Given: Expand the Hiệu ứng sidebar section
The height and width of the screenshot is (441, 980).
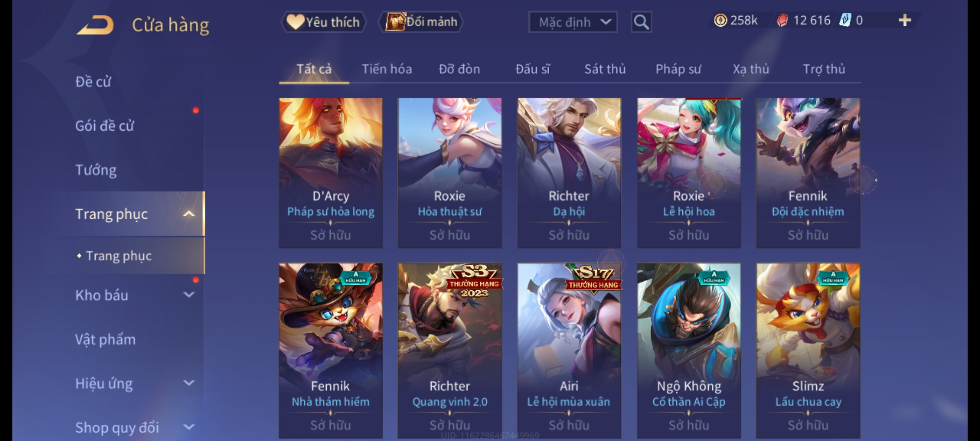Looking at the screenshot, I should pyautogui.click(x=189, y=383).
